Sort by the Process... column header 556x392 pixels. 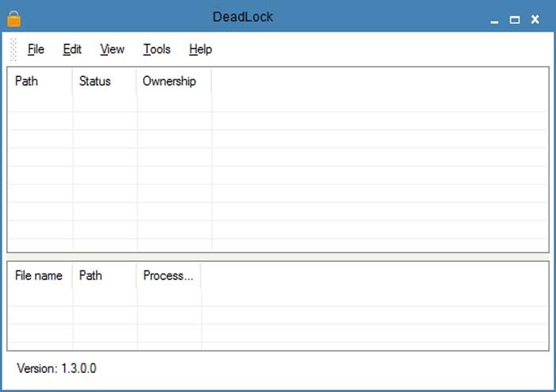coord(168,275)
